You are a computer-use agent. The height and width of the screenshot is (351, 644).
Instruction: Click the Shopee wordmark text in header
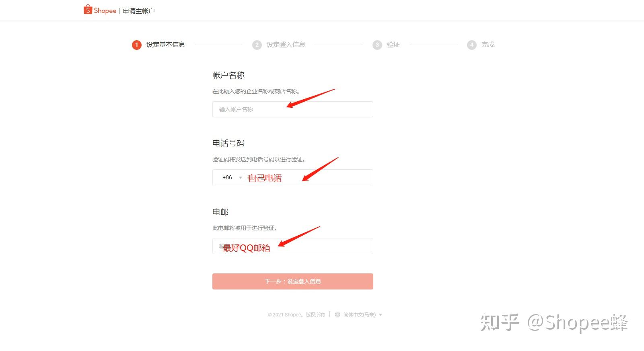105,11
